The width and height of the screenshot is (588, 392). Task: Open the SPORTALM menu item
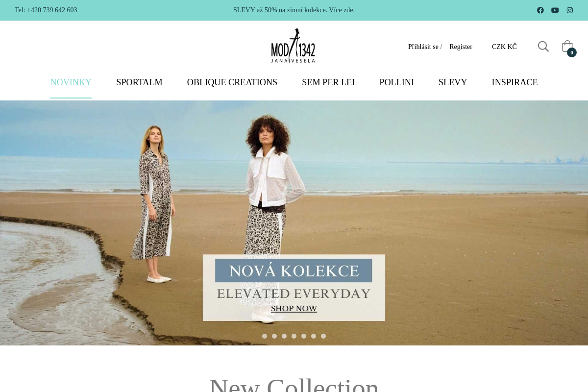pos(139,82)
